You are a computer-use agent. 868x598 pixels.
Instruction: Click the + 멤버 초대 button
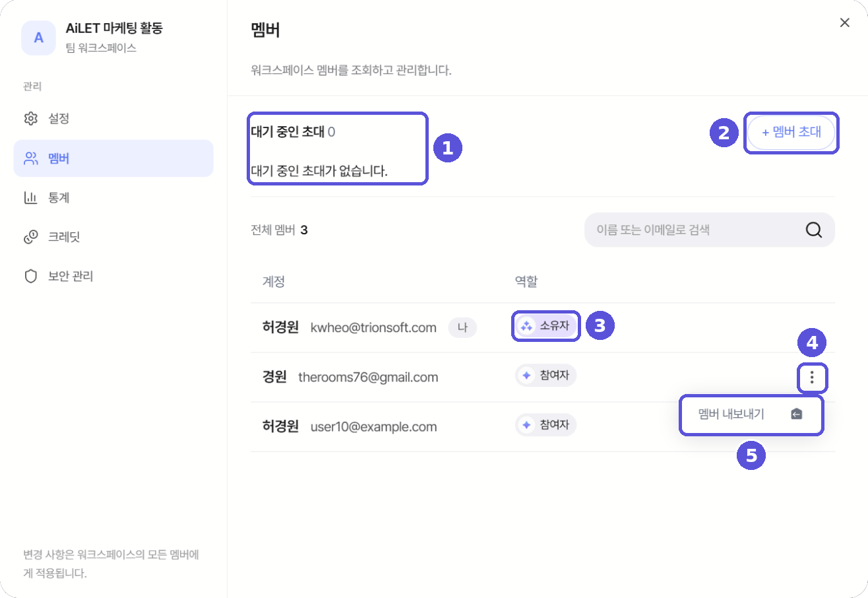click(x=791, y=132)
